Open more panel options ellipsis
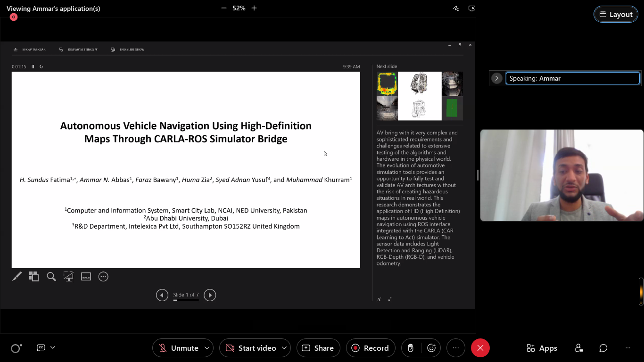The image size is (644, 362). click(x=628, y=348)
